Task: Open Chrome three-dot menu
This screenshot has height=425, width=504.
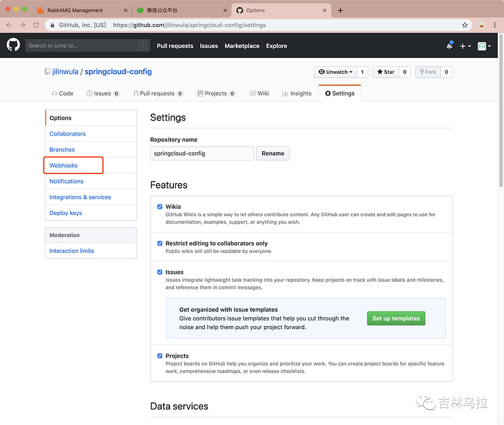Action: [495, 25]
